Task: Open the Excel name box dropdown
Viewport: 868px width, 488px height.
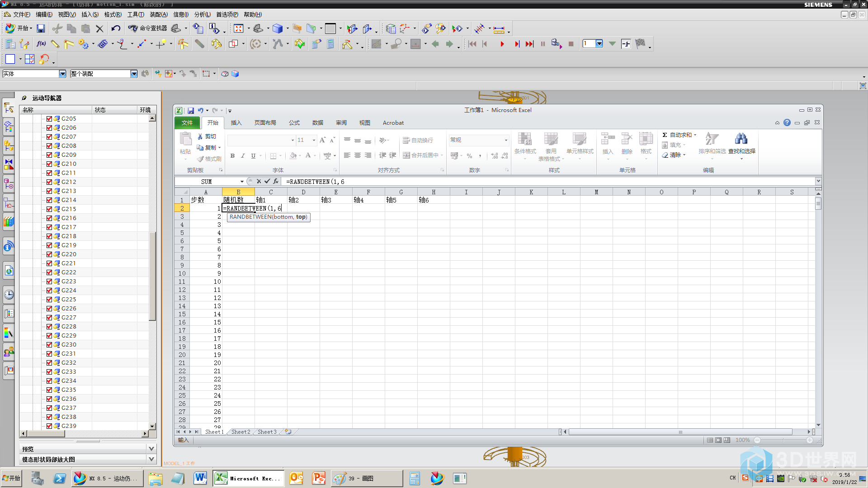Action: [x=242, y=182]
